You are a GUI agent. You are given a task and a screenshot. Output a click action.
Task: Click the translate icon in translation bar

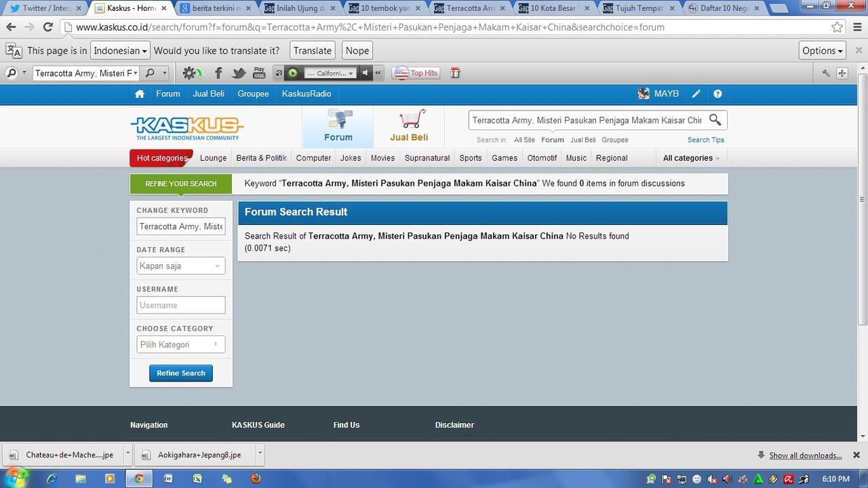coord(14,50)
